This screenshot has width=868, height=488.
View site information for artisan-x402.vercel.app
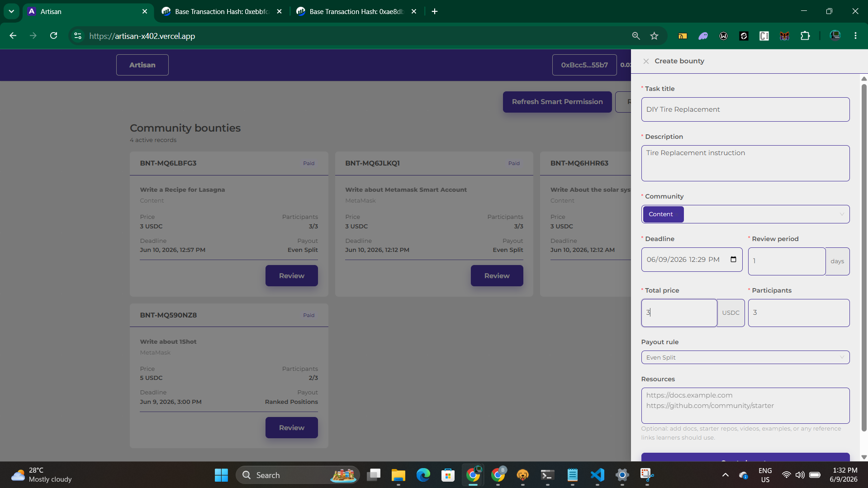coord(78,36)
